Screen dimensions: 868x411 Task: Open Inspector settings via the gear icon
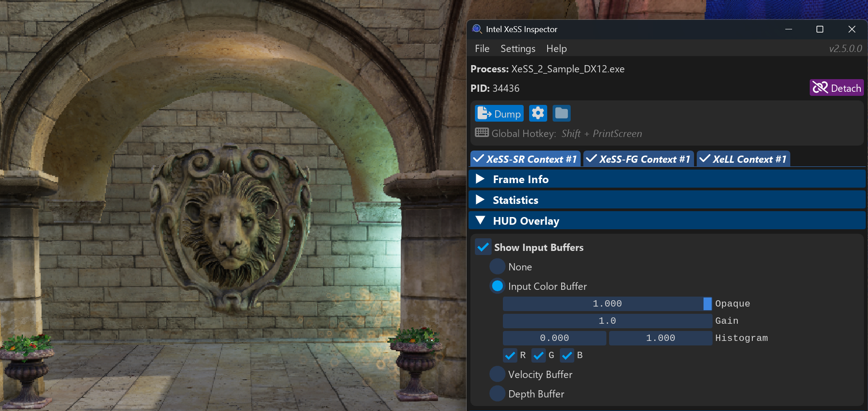pyautogui.click(x=538, y=113)
